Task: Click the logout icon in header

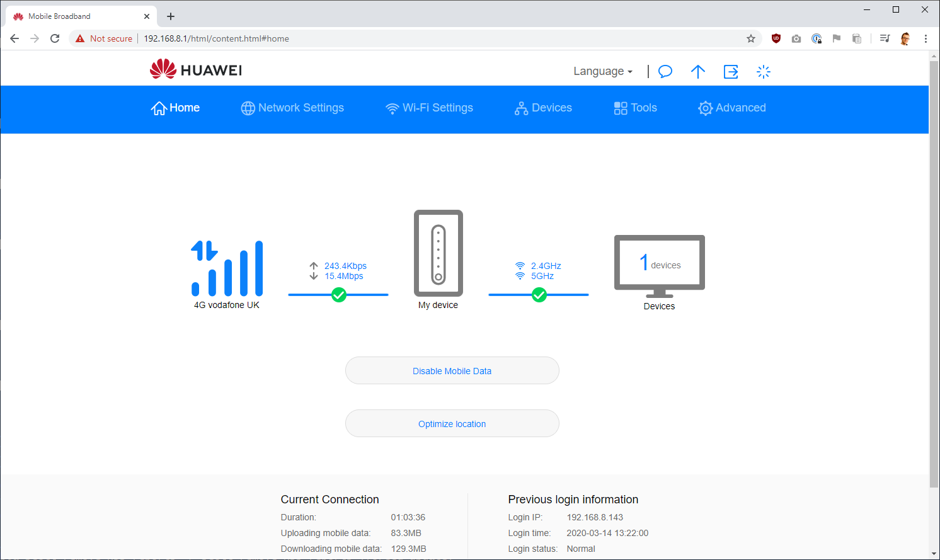Action: [731, 72]
